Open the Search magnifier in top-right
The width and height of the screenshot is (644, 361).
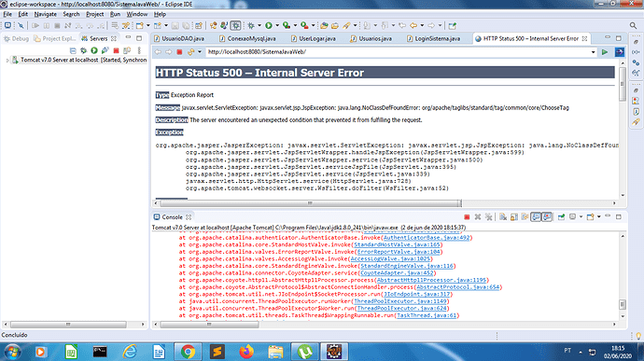633,25
